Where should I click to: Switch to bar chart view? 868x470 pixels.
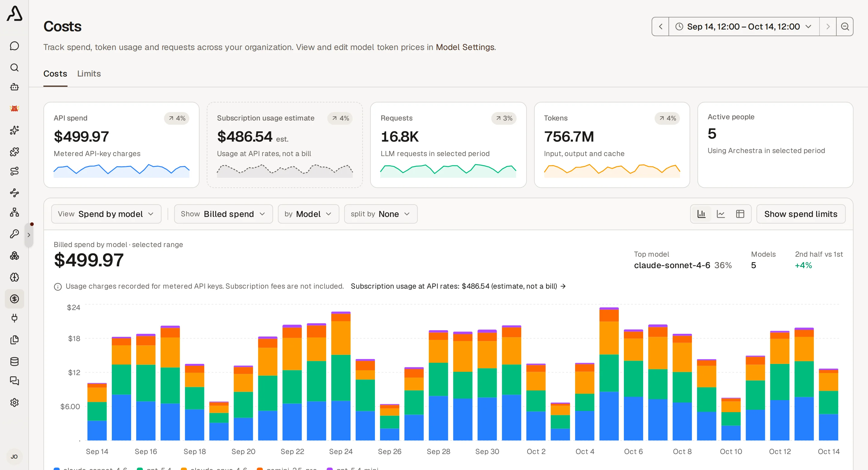coord(701,214)
